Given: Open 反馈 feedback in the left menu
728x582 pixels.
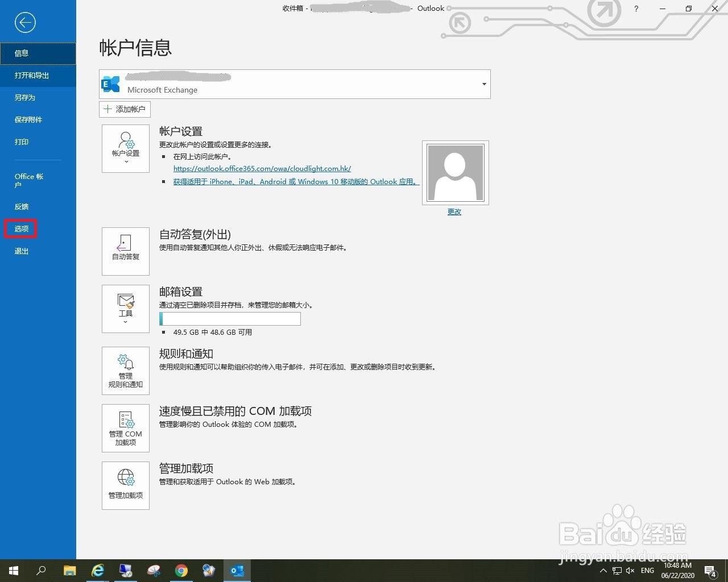Looking at the screenshot, I should point(38,207).
